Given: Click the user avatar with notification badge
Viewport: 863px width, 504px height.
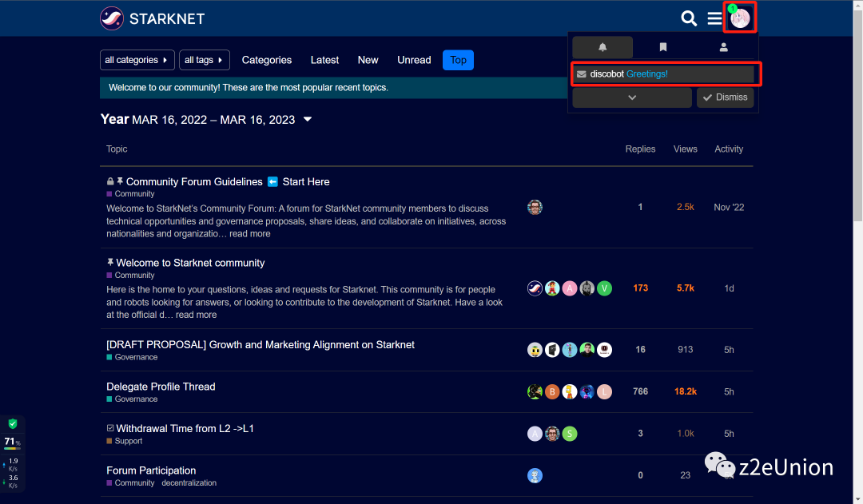Looking at the screenshot, I should [740, 18].
